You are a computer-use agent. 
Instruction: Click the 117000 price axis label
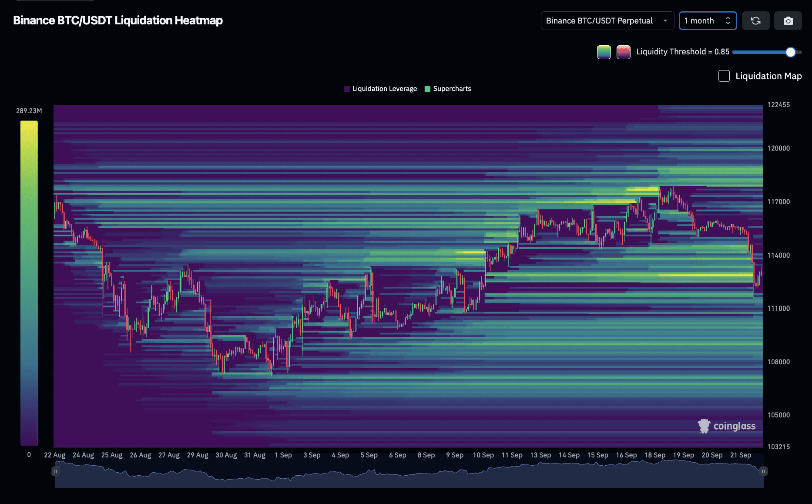778,202
